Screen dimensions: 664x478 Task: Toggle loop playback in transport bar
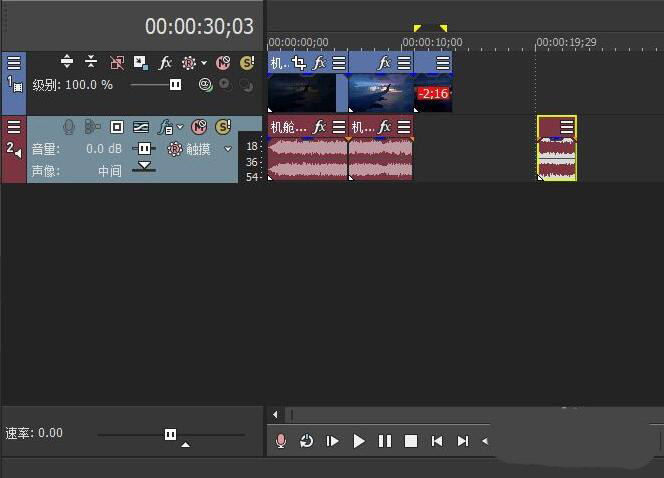pos(306,441)
